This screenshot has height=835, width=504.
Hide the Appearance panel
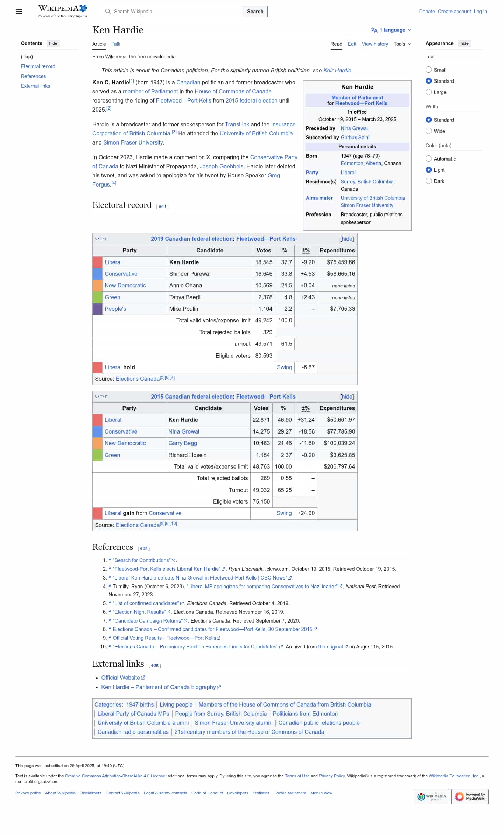pos(464,43)
